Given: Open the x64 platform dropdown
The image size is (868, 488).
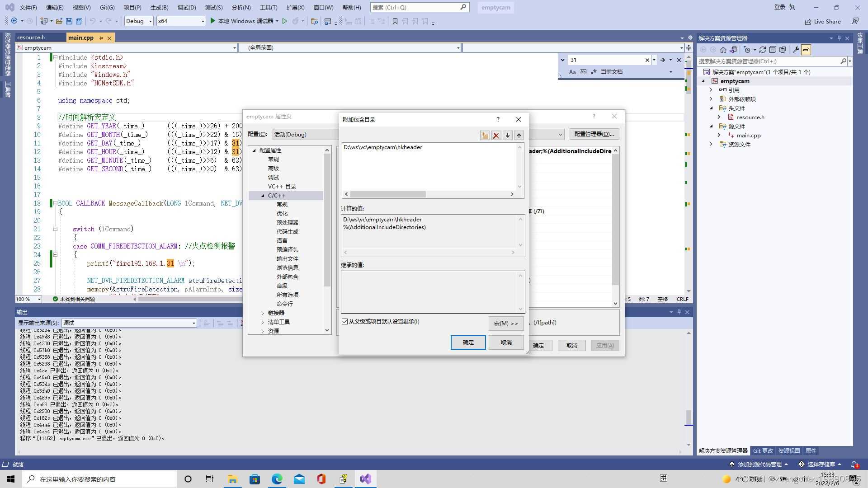Looking at the screenshot, I should pos(181,21).
